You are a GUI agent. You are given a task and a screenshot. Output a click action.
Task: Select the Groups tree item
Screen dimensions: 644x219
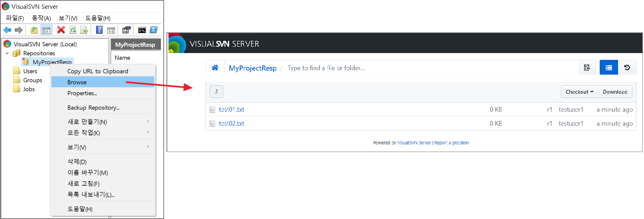pyautogui.click(x=33, y=80)
